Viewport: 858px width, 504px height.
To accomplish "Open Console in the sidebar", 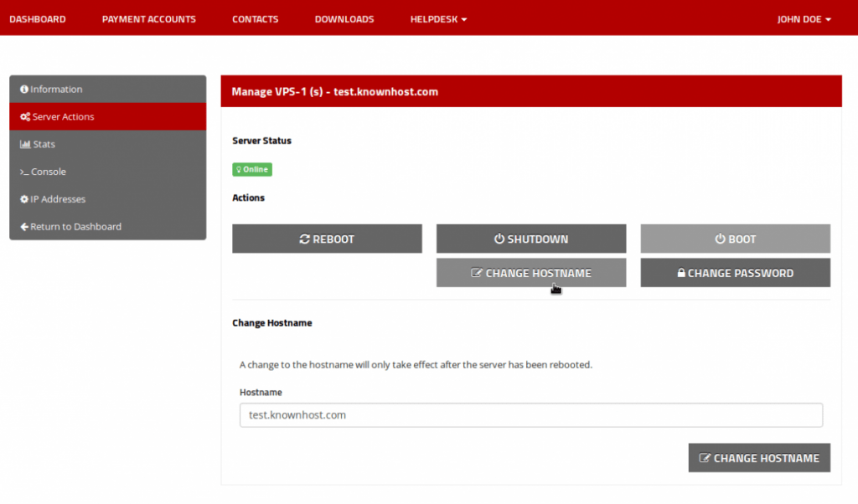I will click(108, 172).
